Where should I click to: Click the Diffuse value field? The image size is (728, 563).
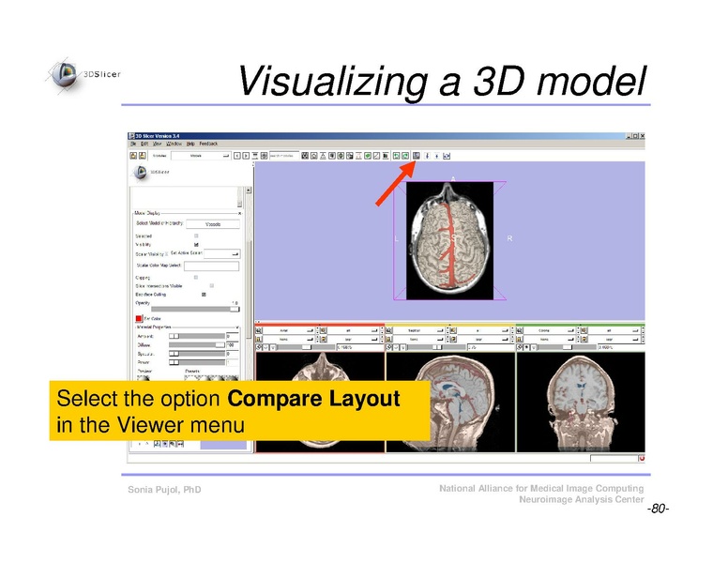click(232, 344)
